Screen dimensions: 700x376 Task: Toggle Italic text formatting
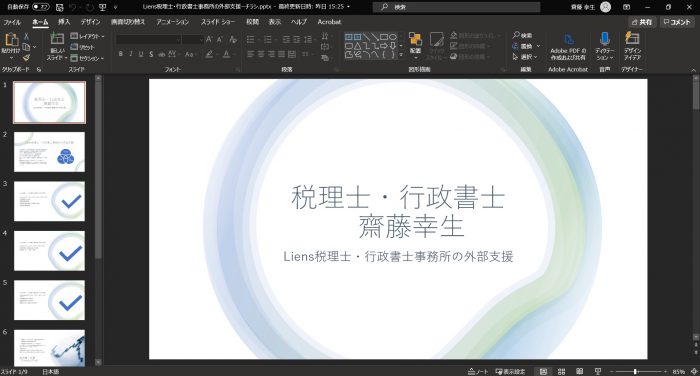click(131, 54)
